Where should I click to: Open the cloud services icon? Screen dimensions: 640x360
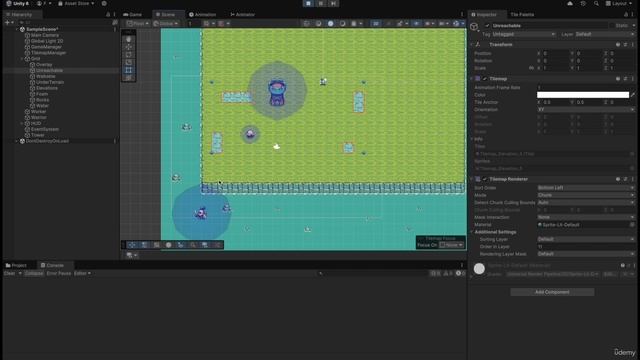[570, 3]
